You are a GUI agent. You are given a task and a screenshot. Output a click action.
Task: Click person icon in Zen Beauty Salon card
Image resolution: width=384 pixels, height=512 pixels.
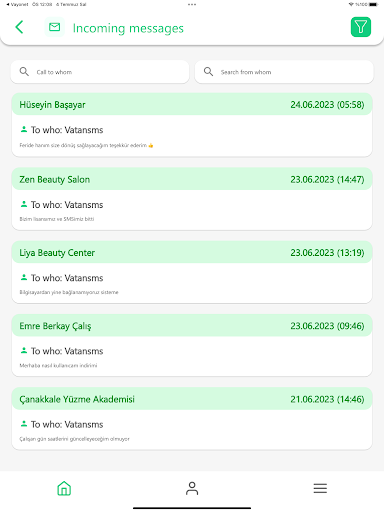(x=24, y=204)
